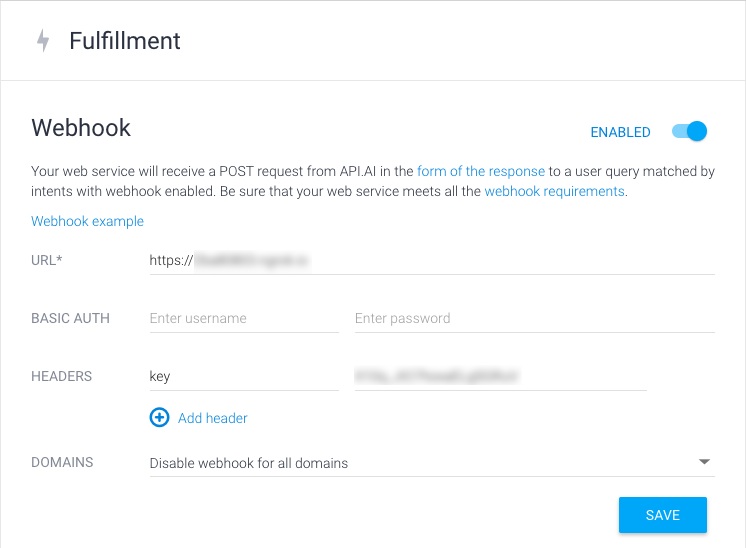
Task: Click the Webhook section heading
Action: tap(81, 128)
